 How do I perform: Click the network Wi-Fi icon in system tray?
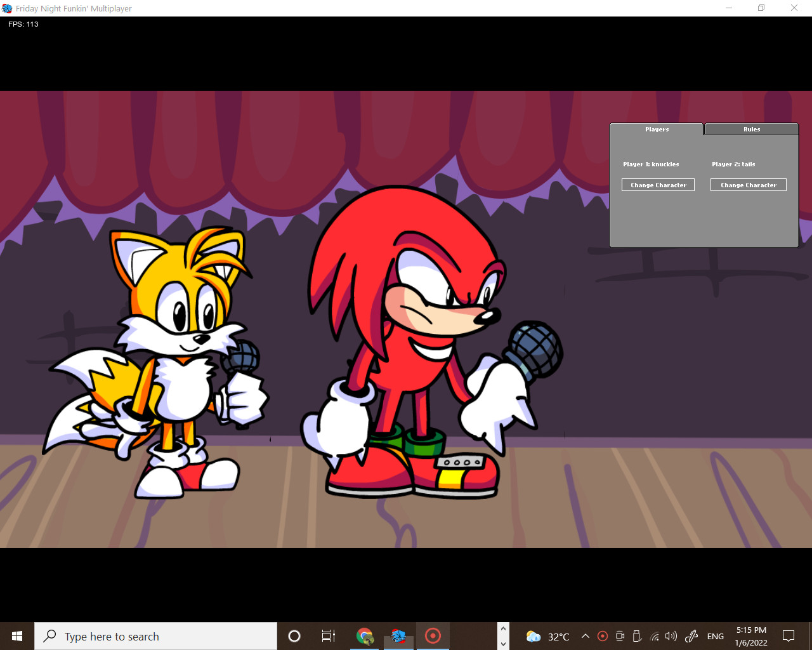coord(655,636)
